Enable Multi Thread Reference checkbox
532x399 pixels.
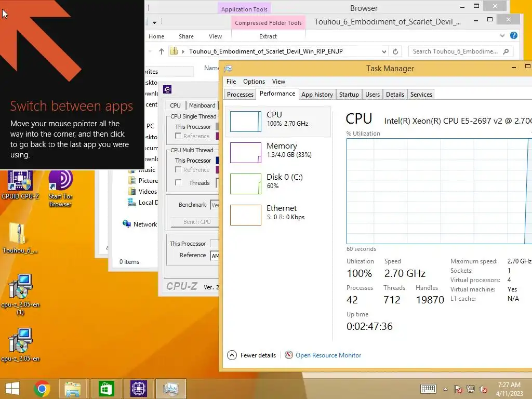pyautogui.click(x=178, y=169)
